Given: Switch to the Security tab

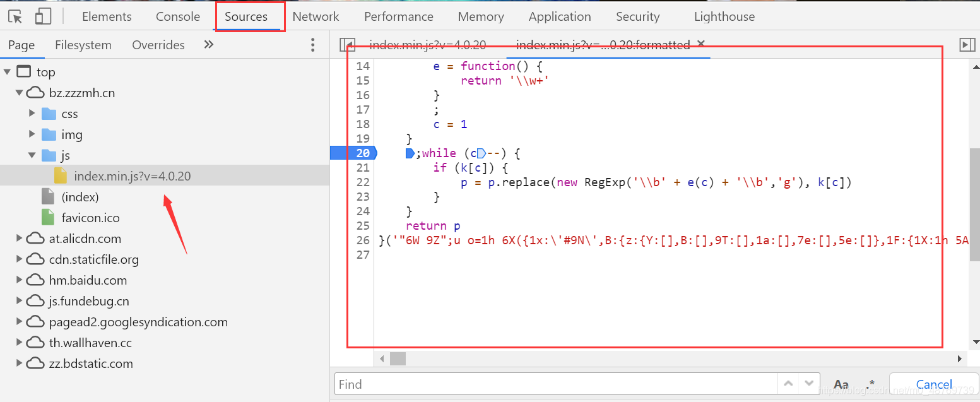Looking at the screenshot, I should [637, 16].
